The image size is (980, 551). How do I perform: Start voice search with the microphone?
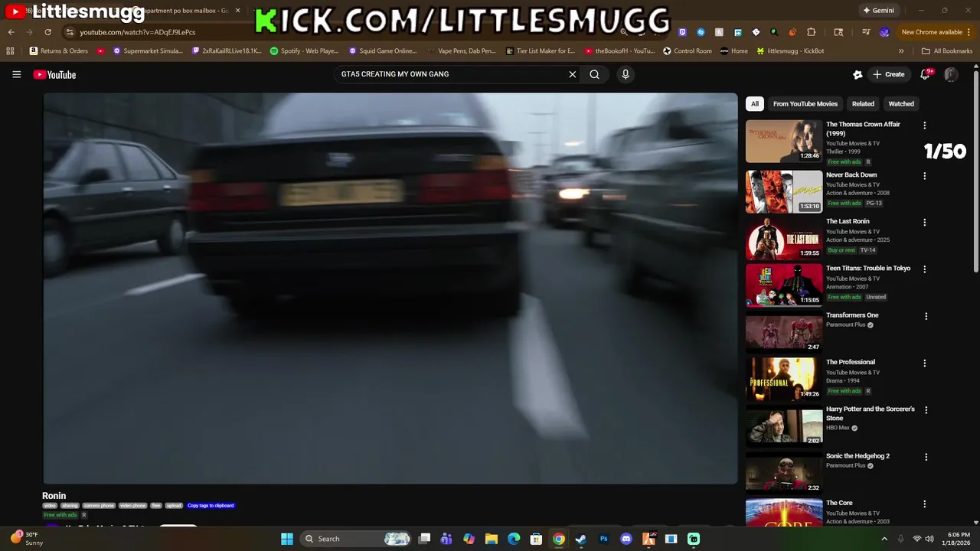click(x=626, y=74)
